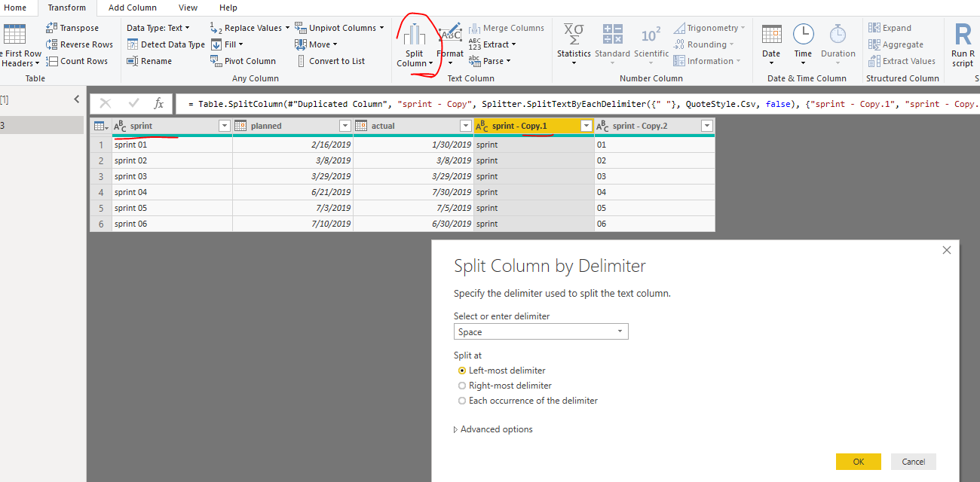This screenshot has height=482, width=980.
Task: Click the table icon in grid corner
Action: [x=100, y=126]
